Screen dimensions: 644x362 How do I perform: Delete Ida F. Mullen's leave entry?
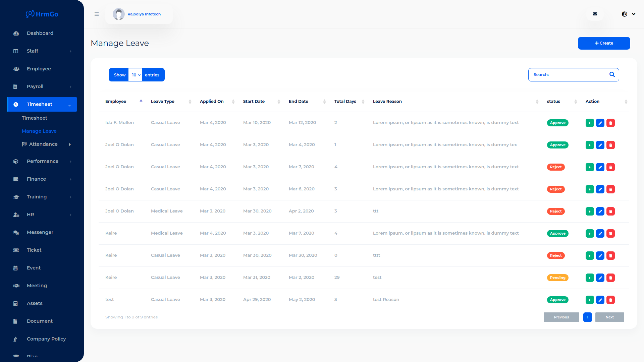(x=610, y=123)
